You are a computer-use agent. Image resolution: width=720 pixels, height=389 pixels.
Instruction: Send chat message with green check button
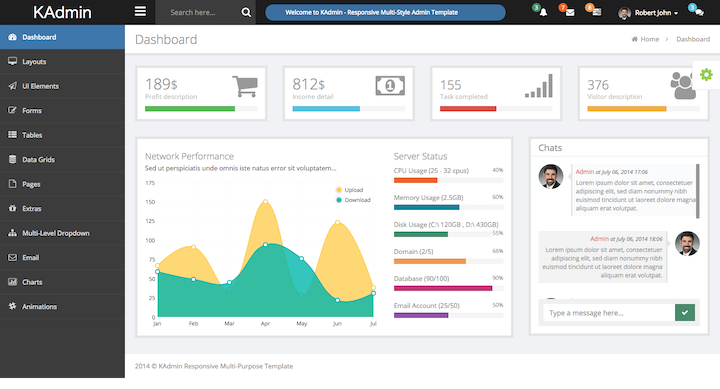[685, 312]
